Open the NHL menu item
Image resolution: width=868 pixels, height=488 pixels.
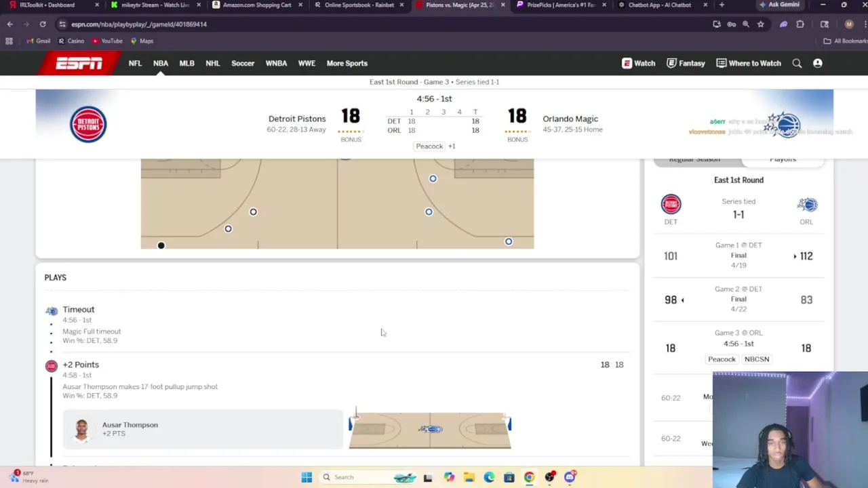tap(213, 64)
